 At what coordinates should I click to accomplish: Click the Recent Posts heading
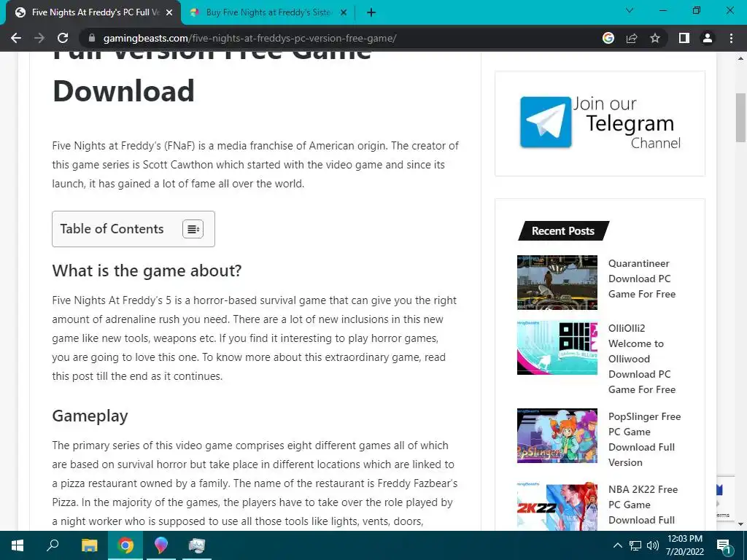point(563,231)
